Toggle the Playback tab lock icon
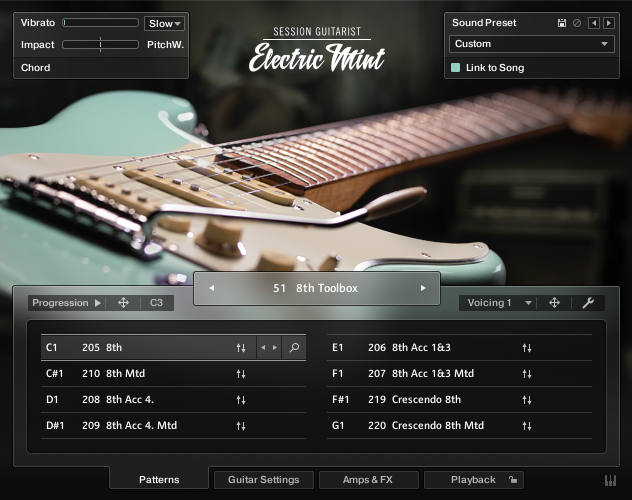632x500 pixels. (x=512, y=480)
